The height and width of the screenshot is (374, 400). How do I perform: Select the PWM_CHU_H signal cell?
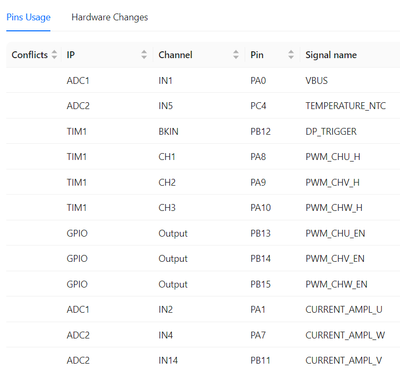click(x=333, y=157)
